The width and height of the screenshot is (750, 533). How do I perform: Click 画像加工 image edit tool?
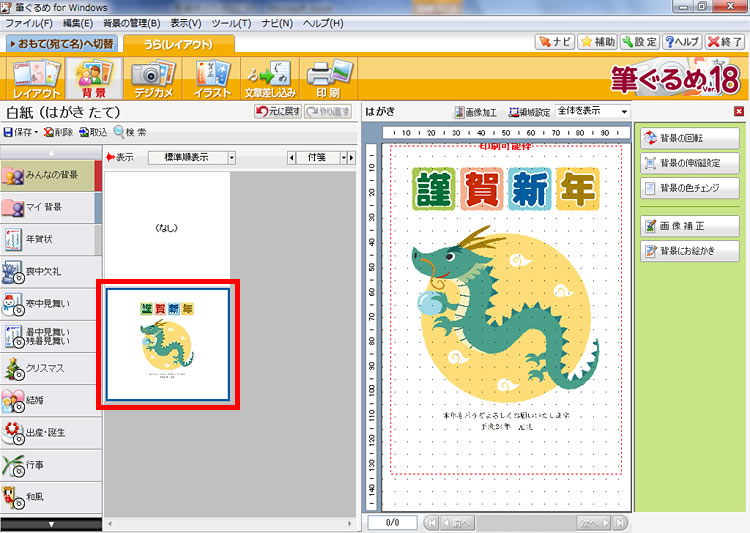click(475, 112)
